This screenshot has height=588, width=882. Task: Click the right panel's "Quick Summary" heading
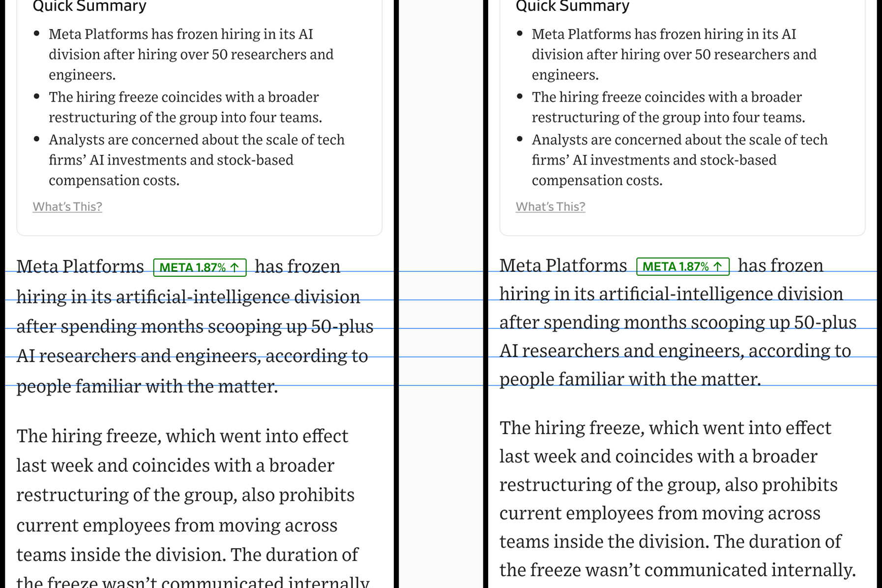click(x=572, y=6)
